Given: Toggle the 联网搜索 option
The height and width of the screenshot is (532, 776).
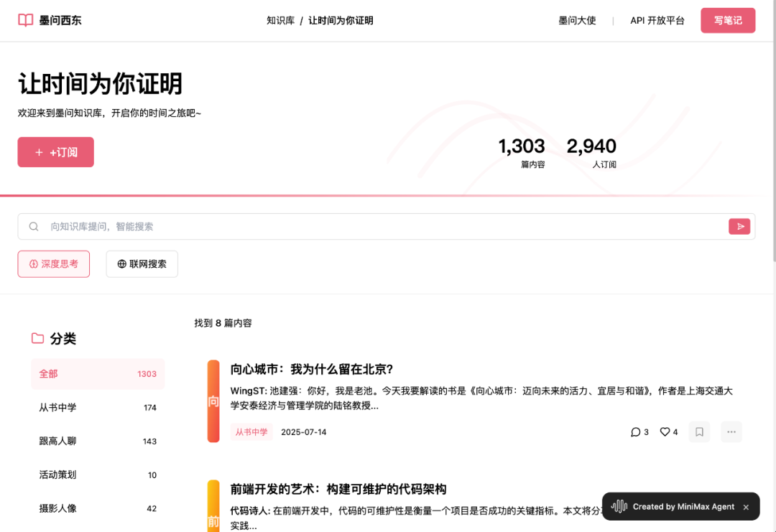Looking at the screenshot, I should click(142, 264).
